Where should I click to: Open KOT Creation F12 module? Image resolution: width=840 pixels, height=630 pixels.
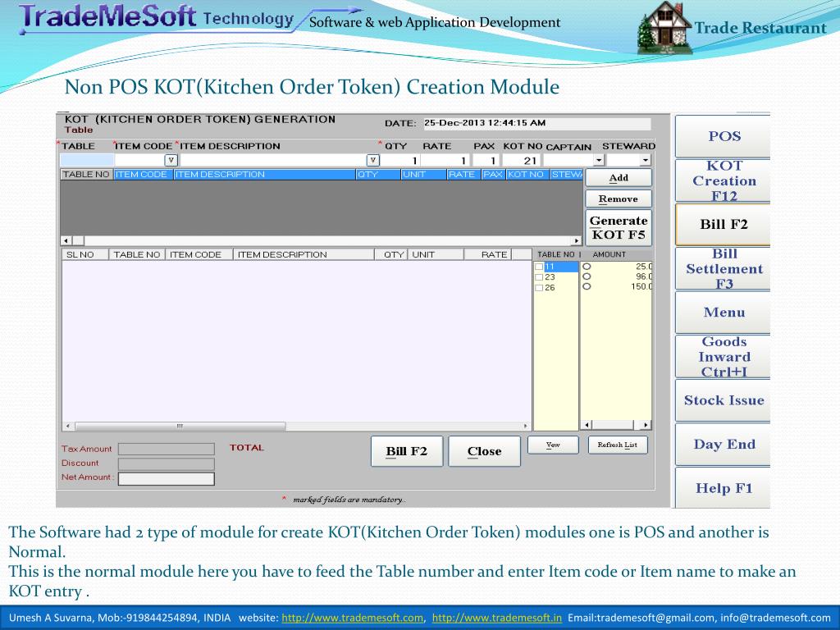pos(724,180)
